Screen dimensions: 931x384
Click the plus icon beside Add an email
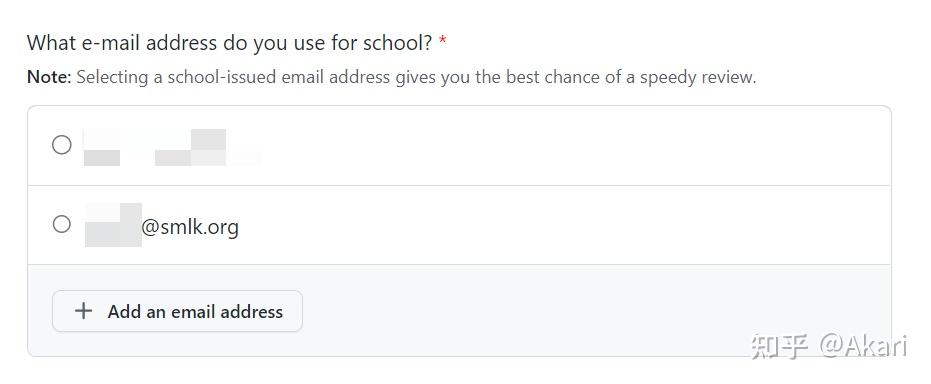[84, 311]
